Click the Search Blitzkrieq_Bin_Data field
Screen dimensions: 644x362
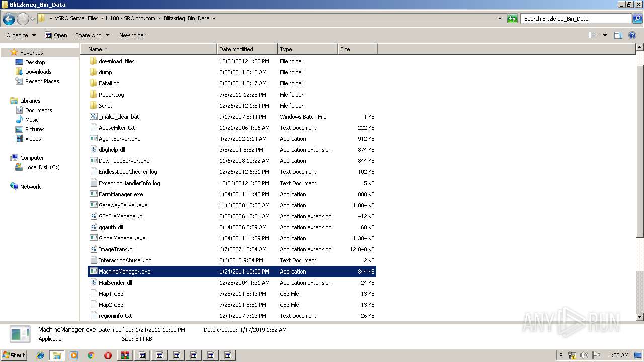click(577, 19)
